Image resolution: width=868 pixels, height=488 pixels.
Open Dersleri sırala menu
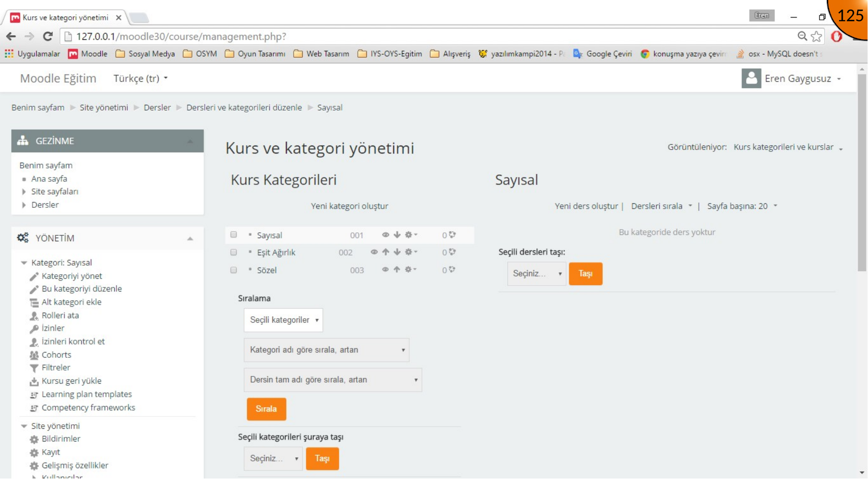(662, 206)
